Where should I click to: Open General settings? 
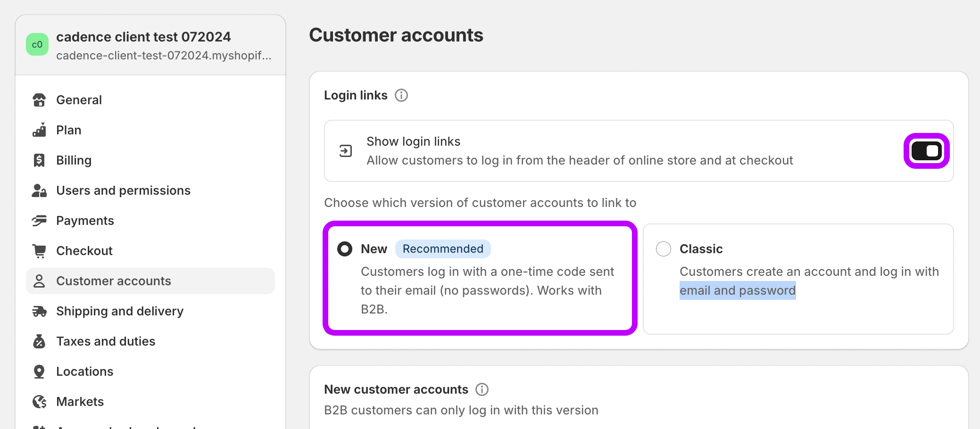tap(150, 100)
